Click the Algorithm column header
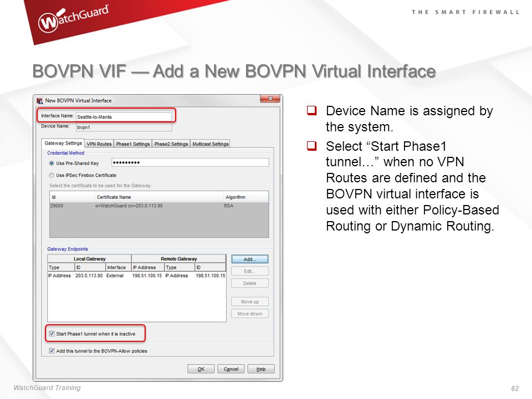532x399 pixels. click(245, 197)
